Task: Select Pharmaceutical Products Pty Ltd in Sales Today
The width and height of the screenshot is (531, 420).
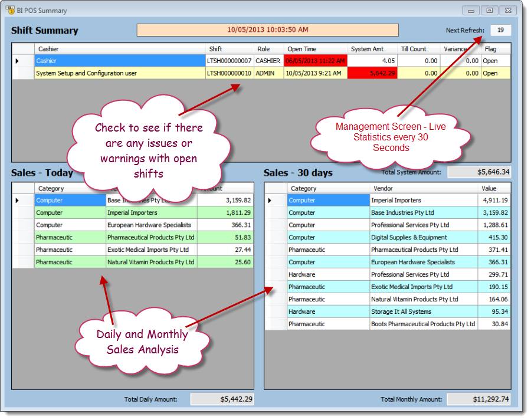Action: tap(152, 238)
